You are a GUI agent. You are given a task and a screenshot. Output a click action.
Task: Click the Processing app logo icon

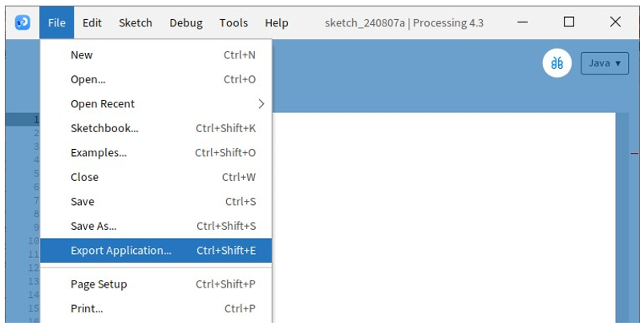click(22, 22)
